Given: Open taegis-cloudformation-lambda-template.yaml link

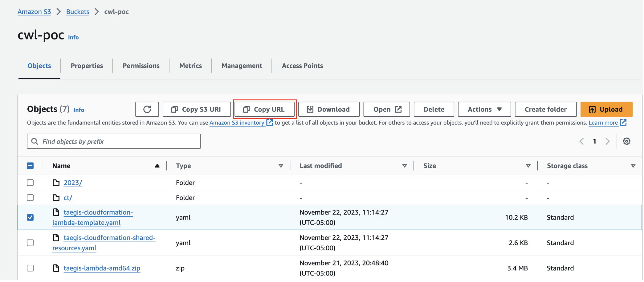Looking at the screenshot, I should pyautogui.click(x=92, y=217).
